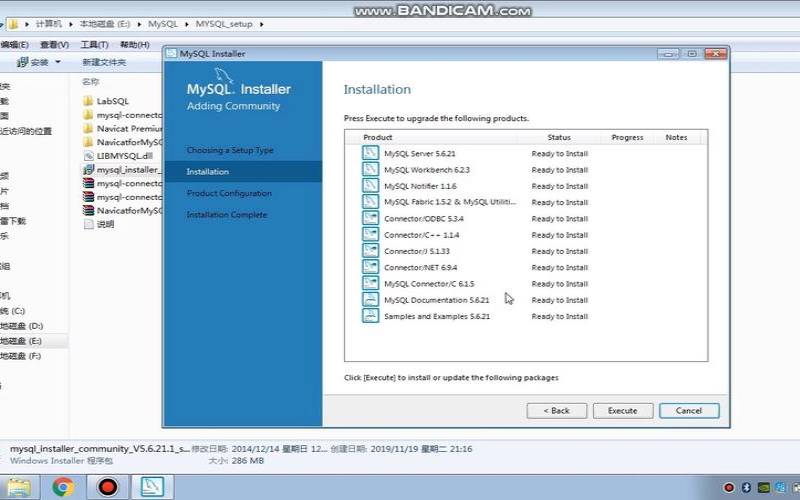Click the Notes column header
This screenshot has width=800, height=500.
tap(676, 137)
